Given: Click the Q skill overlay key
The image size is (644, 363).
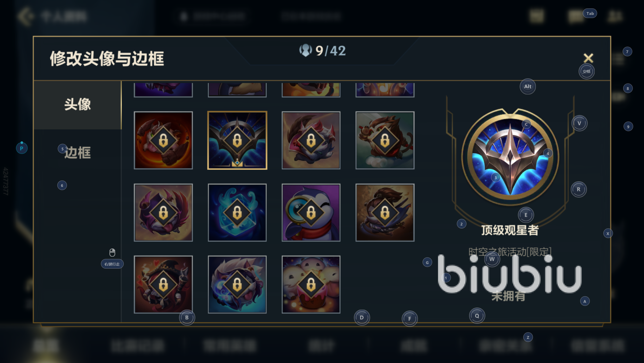Looking at the screenshot, I should point(477,316).
